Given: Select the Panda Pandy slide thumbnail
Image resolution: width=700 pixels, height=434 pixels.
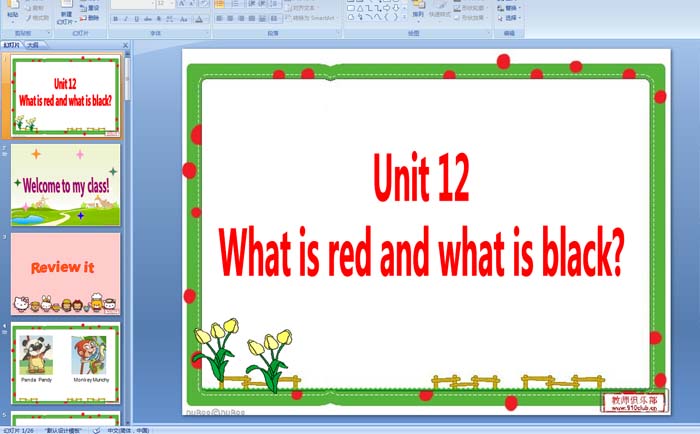Looking at the screenshot, I should pos(66,363).
